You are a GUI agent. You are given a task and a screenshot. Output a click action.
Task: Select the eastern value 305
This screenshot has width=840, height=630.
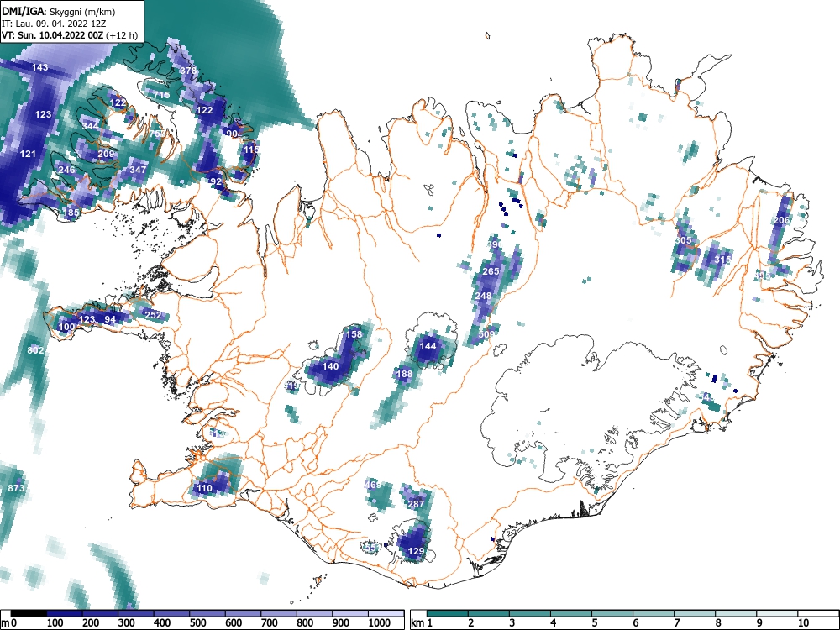click(682, 240)
